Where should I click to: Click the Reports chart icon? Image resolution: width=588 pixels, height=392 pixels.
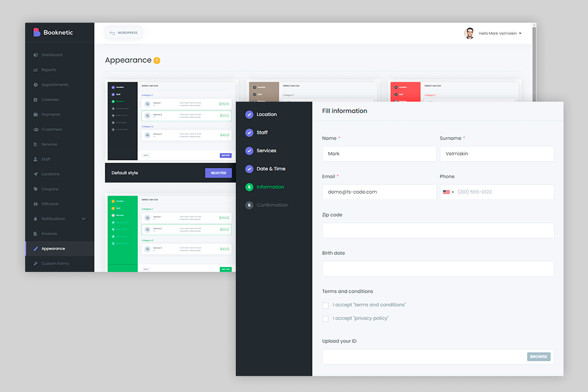(x=36, y=70)
